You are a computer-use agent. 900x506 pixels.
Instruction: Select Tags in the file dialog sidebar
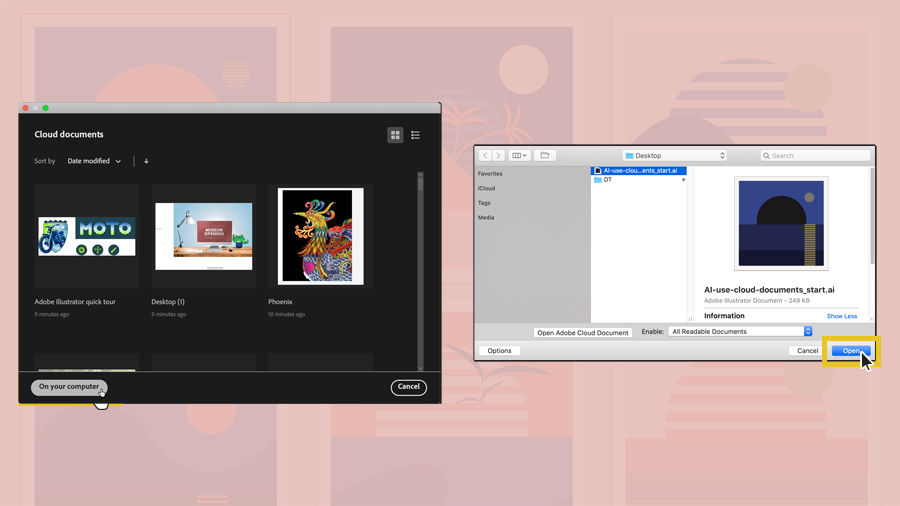coord(484,203)
